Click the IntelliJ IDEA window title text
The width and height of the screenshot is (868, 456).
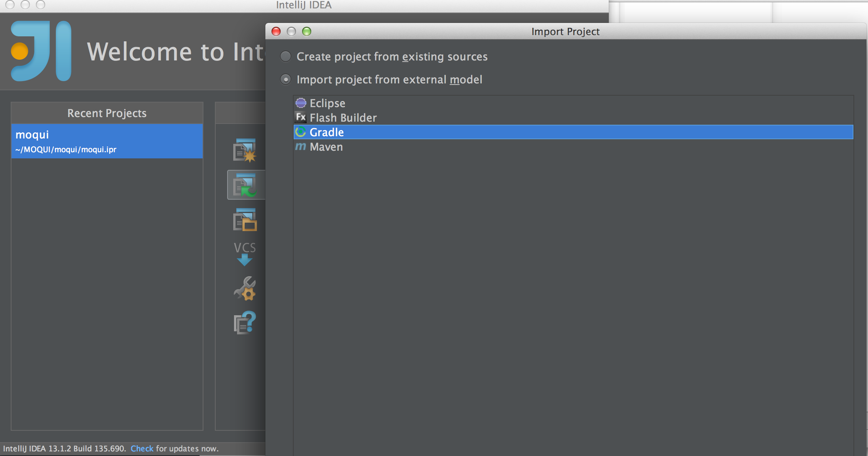coord(304,5)
